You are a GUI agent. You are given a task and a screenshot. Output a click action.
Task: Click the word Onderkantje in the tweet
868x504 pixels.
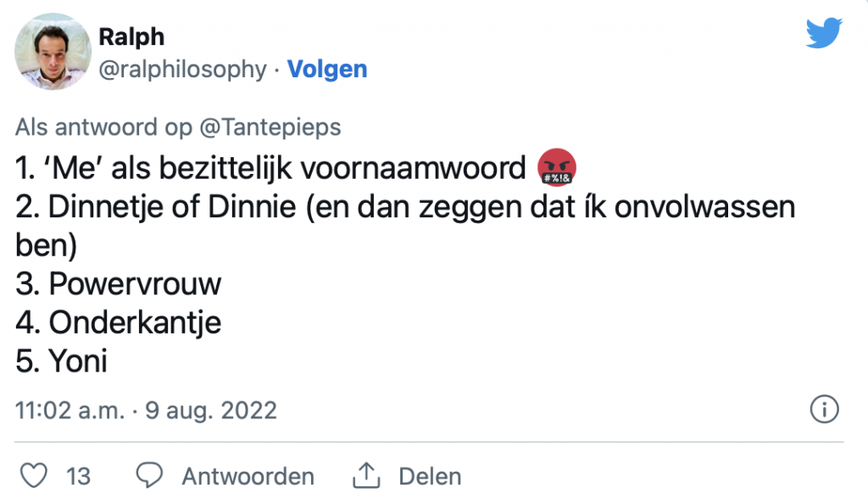click(135, 323)
